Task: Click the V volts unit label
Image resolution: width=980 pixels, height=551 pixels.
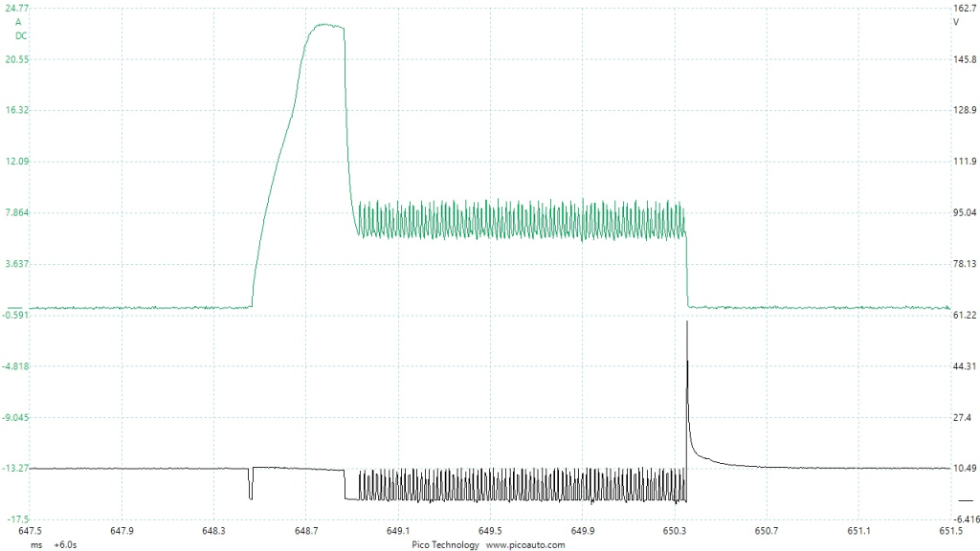Action: coord(955,22)
